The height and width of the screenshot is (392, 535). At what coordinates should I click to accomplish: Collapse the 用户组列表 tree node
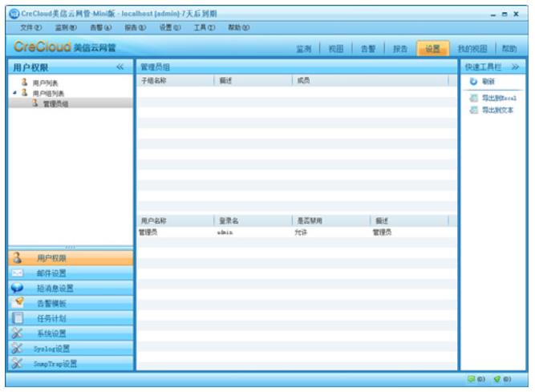15,93
